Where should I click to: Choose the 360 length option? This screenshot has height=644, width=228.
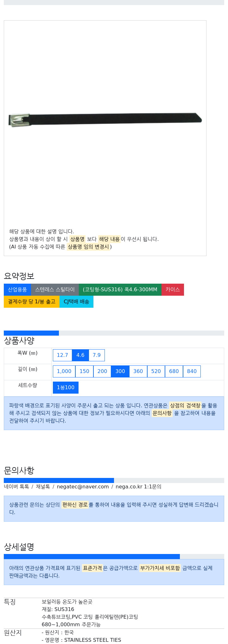tap(138, 371)
